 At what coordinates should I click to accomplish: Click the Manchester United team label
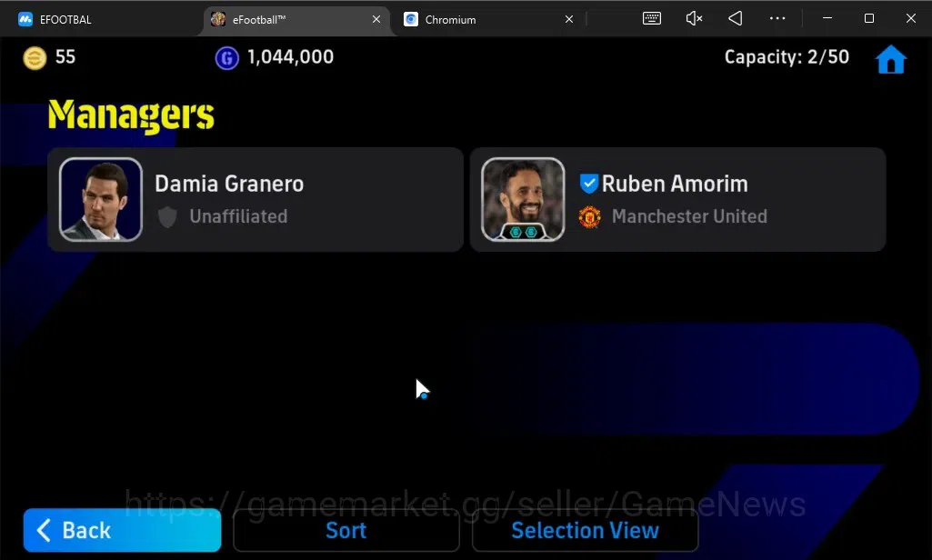689,216
